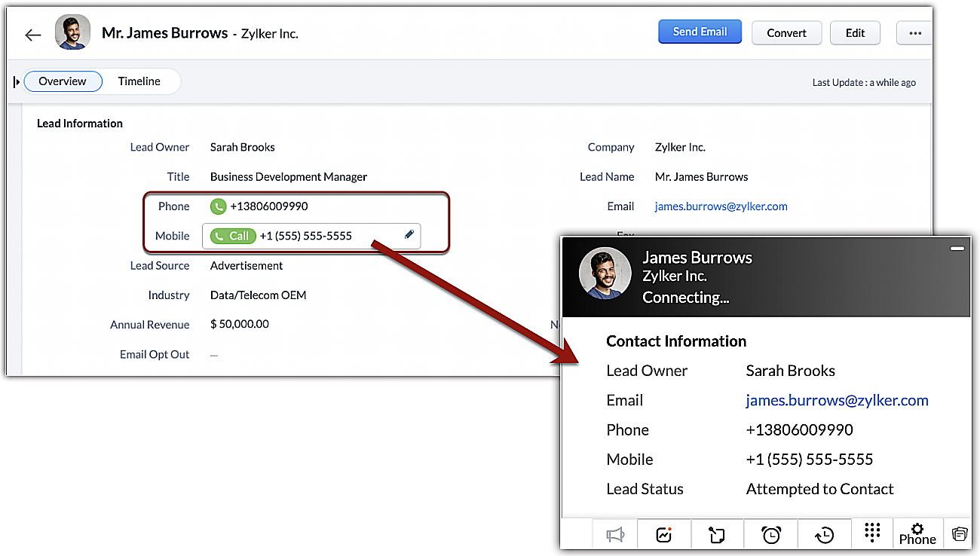The height and width of the screenshot is (556, 980).
Task: Click the note icon in call popup toolbar
Action: [716, 534]
